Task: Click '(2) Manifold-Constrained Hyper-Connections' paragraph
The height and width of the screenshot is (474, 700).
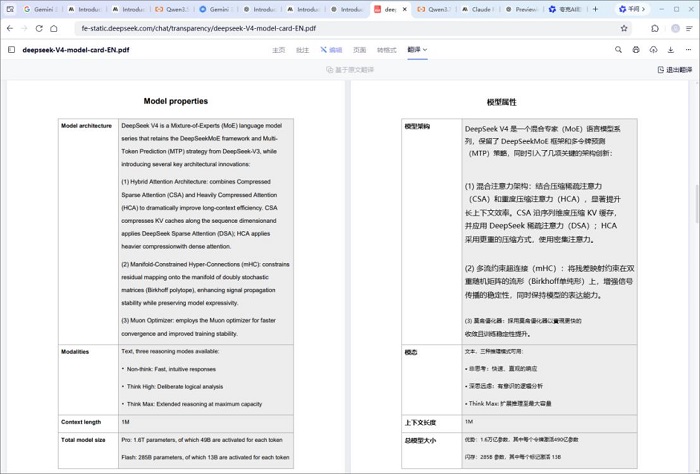Action: 205,283
